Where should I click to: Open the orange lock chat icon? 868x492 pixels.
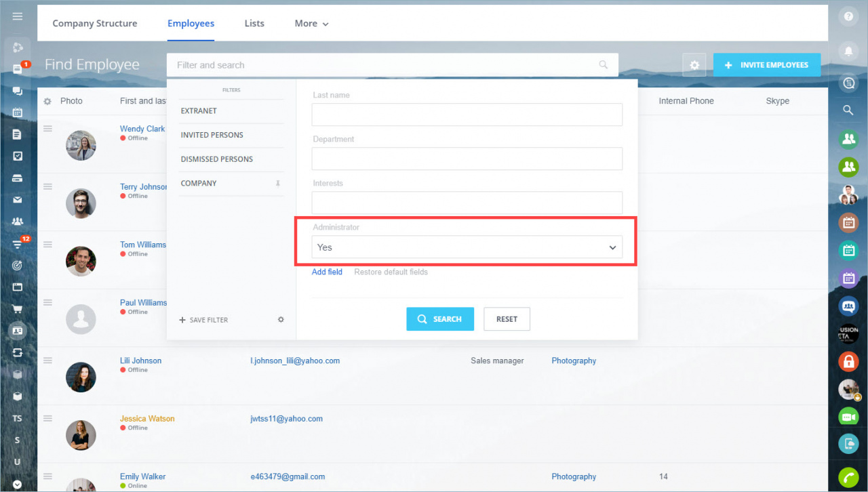[848, 361]
